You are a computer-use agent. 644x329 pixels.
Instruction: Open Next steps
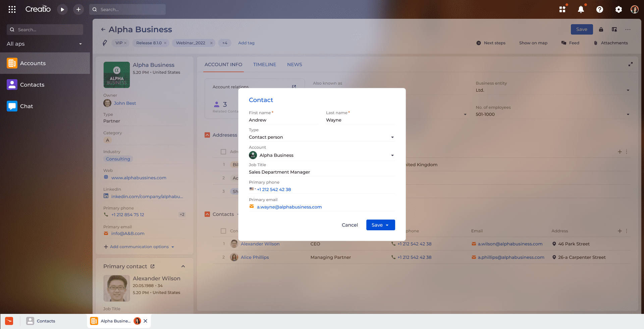click(491, 43)
